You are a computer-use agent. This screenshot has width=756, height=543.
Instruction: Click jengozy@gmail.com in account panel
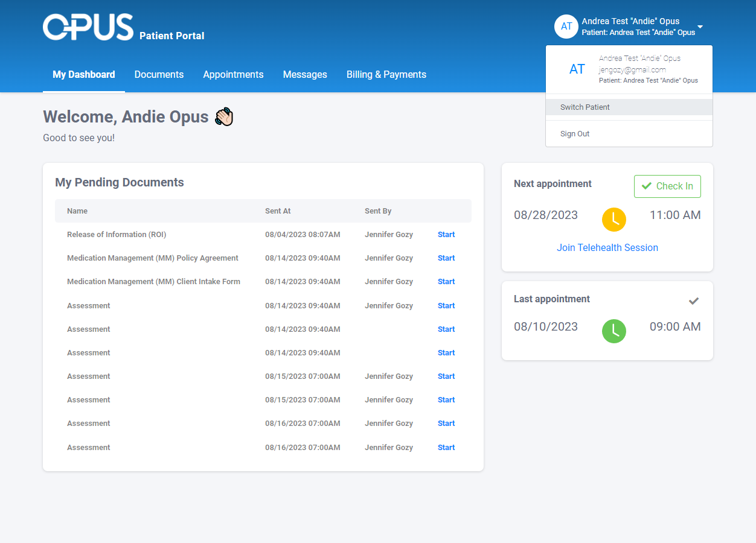point(632,70)
